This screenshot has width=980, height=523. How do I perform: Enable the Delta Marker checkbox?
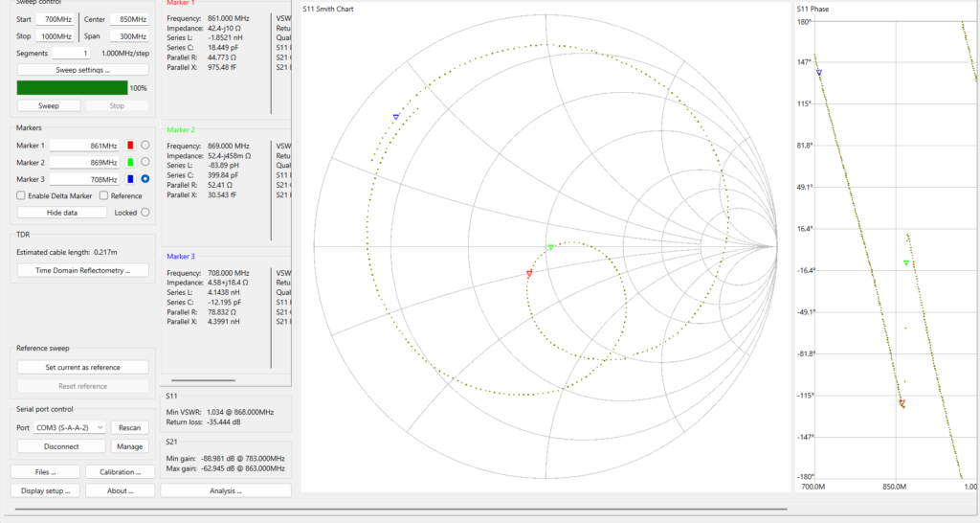[x=21, y=195]
